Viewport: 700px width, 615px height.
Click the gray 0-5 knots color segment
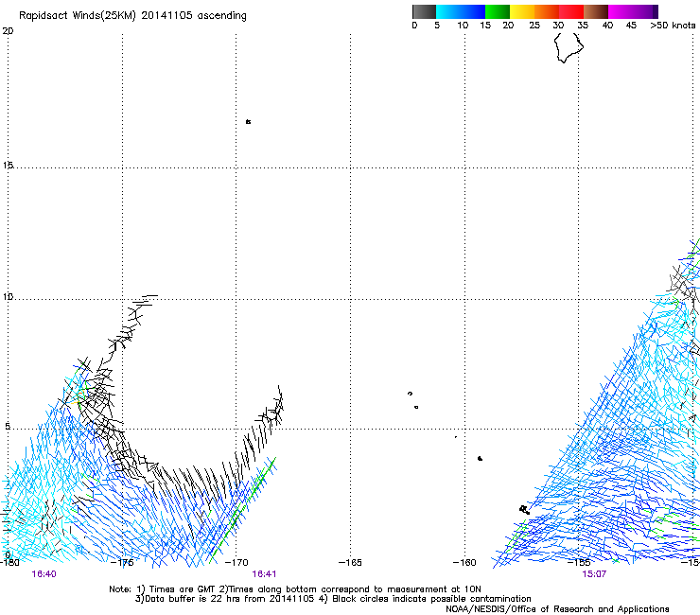424,11
